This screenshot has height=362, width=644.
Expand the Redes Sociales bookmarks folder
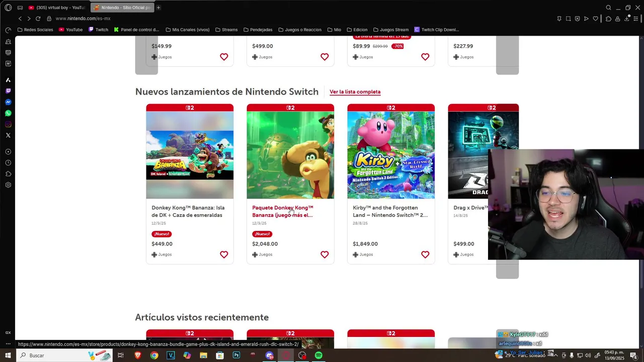click(x=35, y=30)
